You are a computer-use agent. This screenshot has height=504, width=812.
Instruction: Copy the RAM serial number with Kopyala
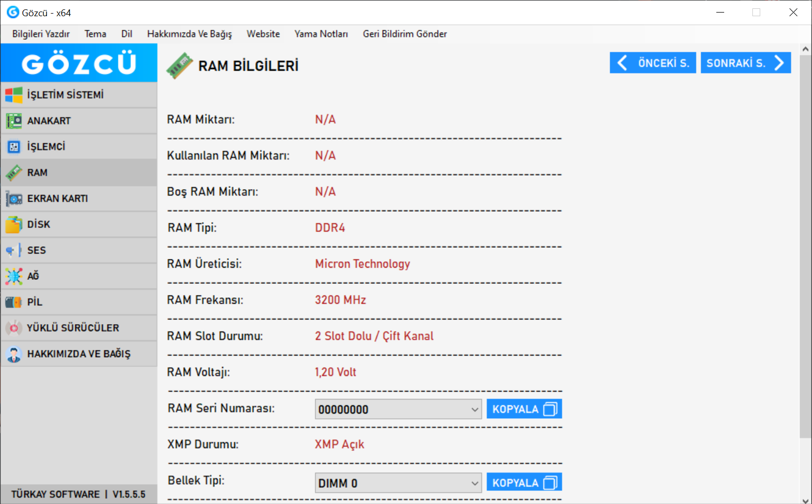tap(524, 409)
